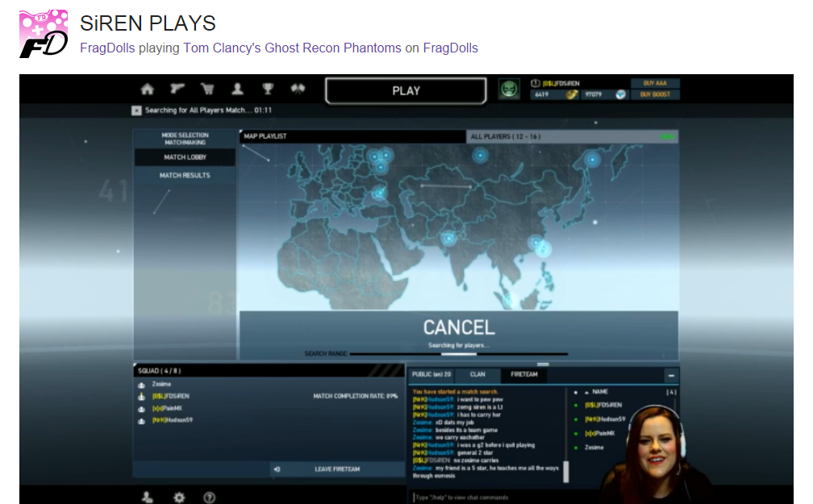Screen dimensions: 813x504
Task: Click the map node over India
Action: tap(448, 238)
